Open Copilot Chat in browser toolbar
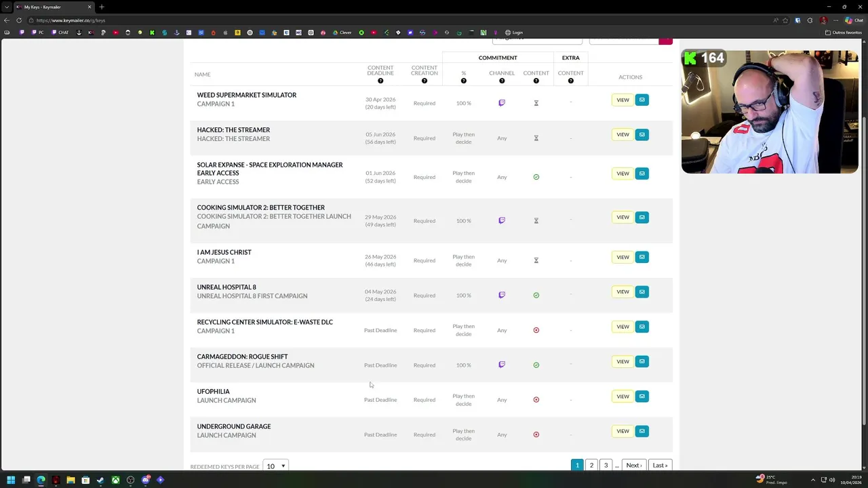 pyautogui.click(x=854, y=20)
